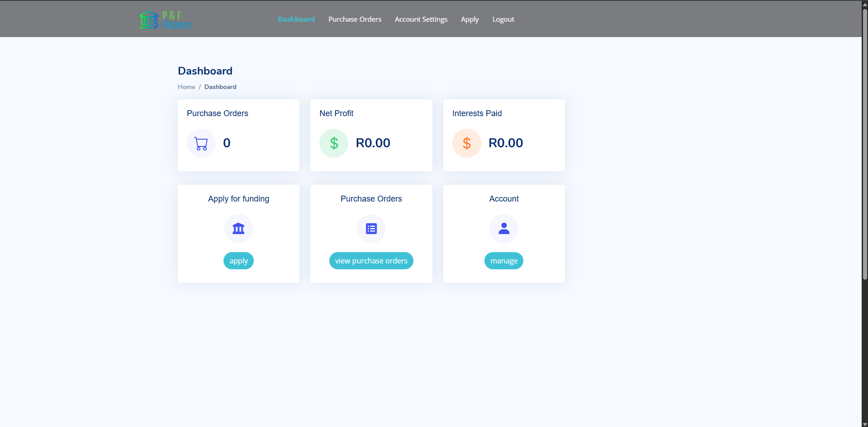Click the scrollbar down arrow

(865, 424)
